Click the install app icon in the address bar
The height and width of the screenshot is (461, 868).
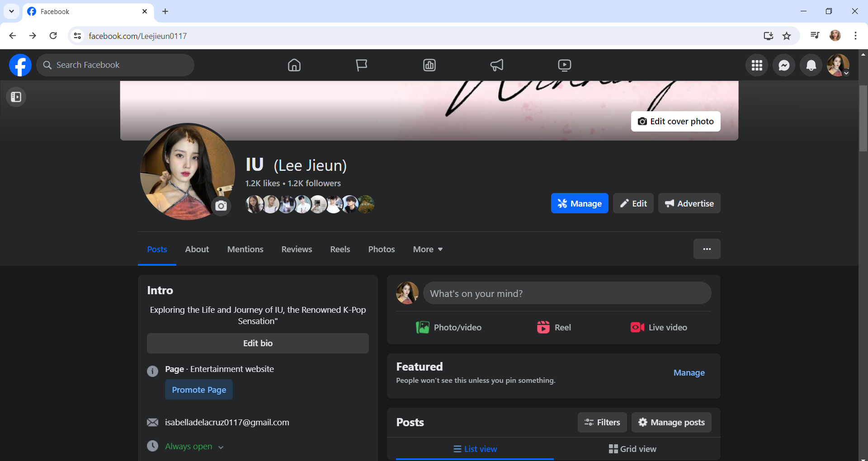[x=768, y=36]
